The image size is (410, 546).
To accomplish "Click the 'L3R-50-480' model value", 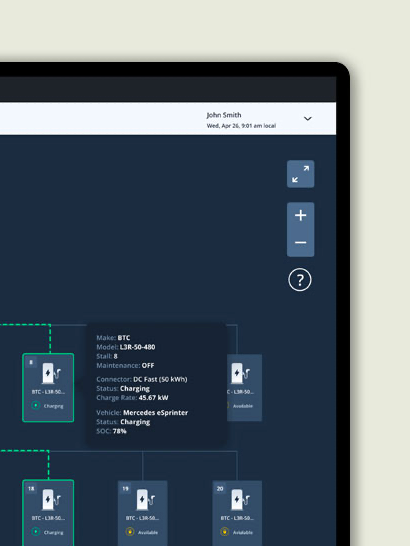I will pos(137,347).
